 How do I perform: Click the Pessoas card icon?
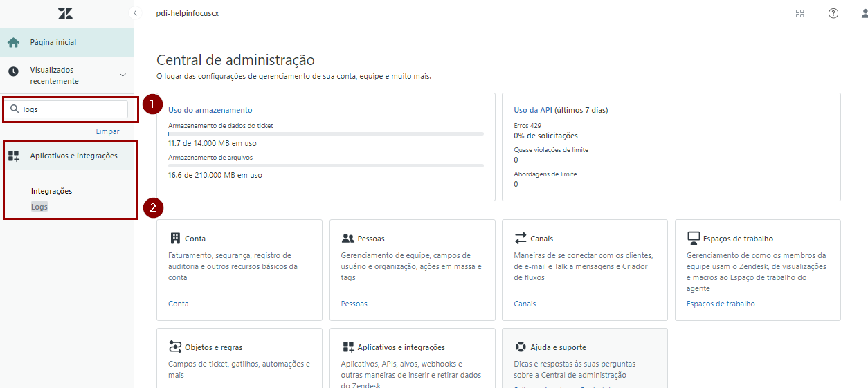click(347, 239)
